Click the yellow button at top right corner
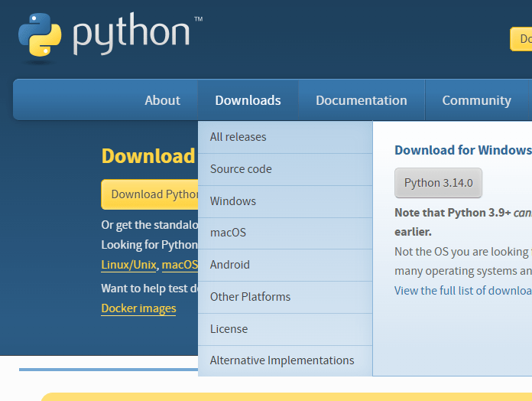Viewport: 532px width, 401px height. pyautogui.click(x=521, y=39)
